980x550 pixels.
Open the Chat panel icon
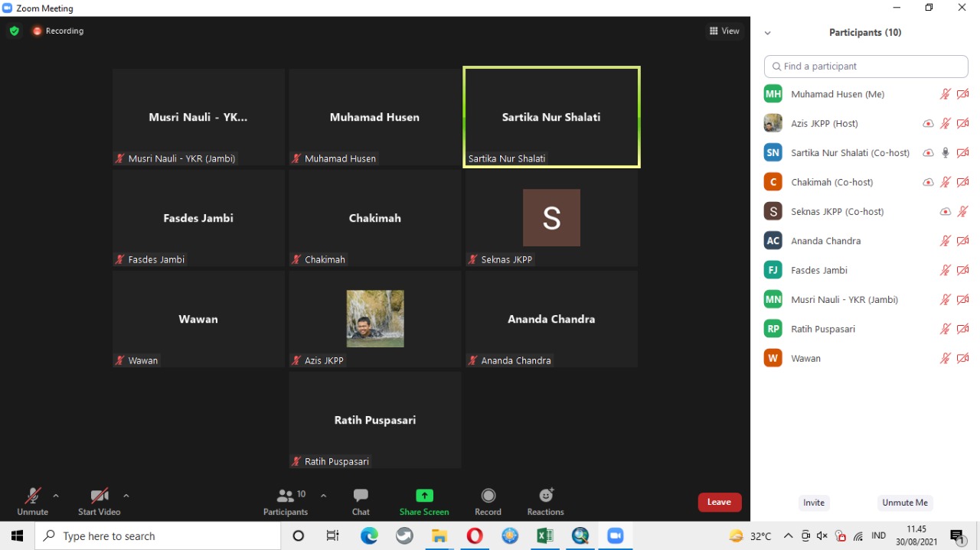click(x=361, y=496)
